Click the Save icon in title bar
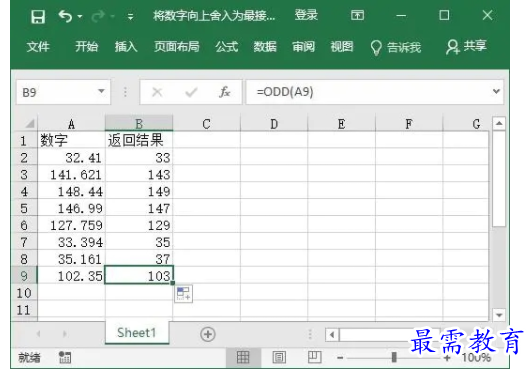The height and width of the screenshot is (373, 532). tap(38, 16)
